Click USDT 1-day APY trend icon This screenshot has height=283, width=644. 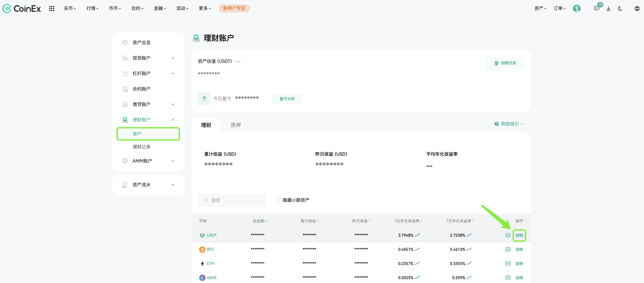click(x=417, y=235)
